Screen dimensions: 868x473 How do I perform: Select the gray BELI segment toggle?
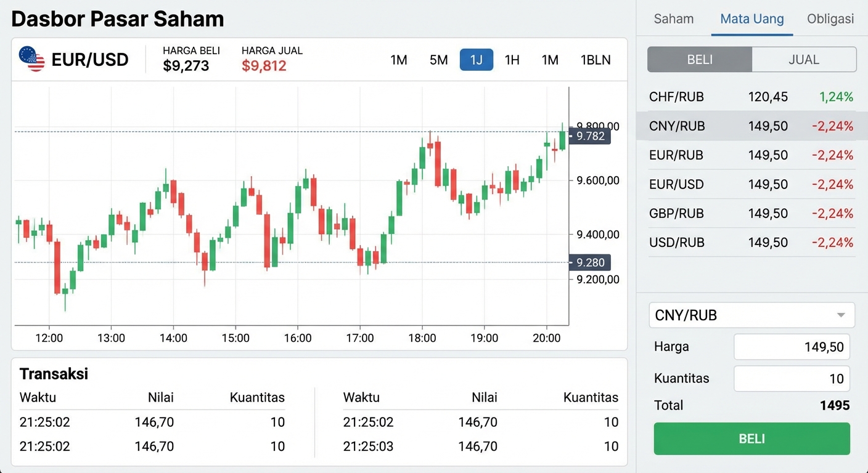pos(700,60)
